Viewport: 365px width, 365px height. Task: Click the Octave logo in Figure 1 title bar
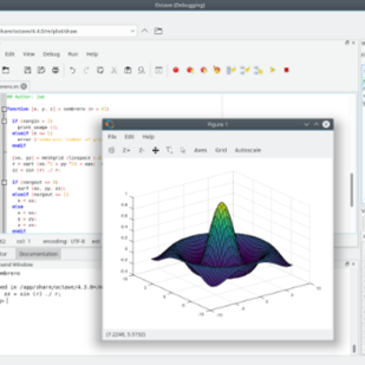tap(110, 124)
